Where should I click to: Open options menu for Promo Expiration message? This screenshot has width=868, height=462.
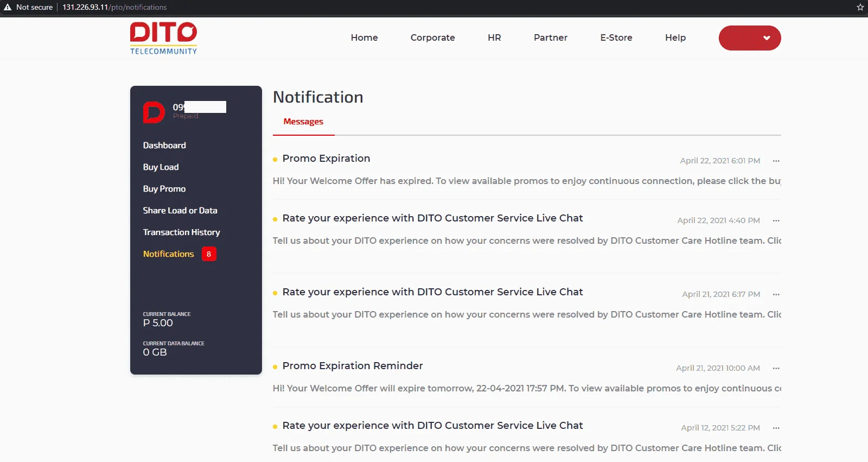pos(776,161)
